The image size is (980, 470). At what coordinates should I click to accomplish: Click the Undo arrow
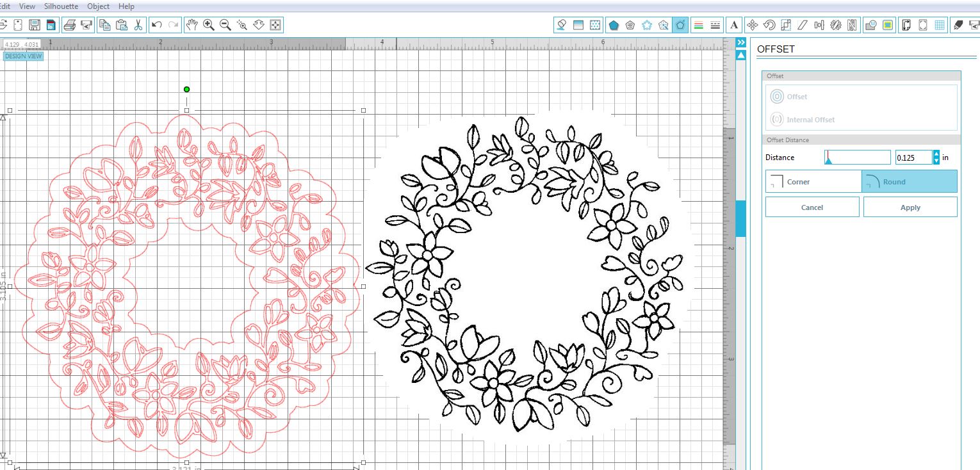pyautogui.click(x=157, y=25)
